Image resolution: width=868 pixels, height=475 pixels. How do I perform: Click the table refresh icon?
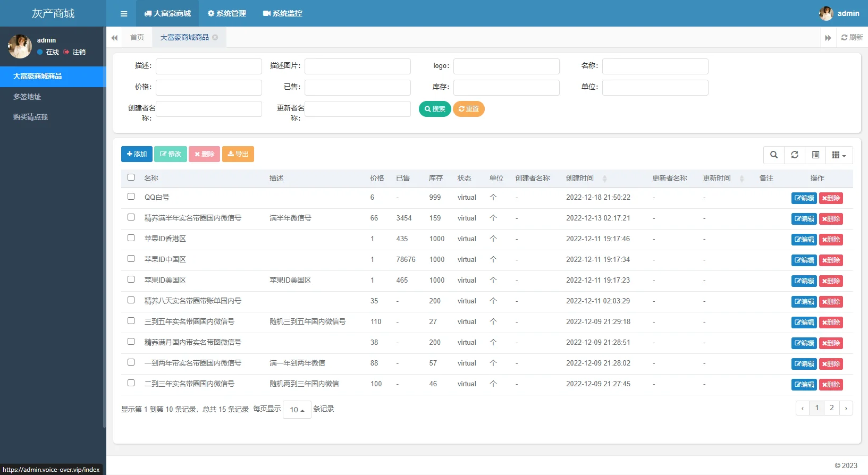[x=795, y=155]
